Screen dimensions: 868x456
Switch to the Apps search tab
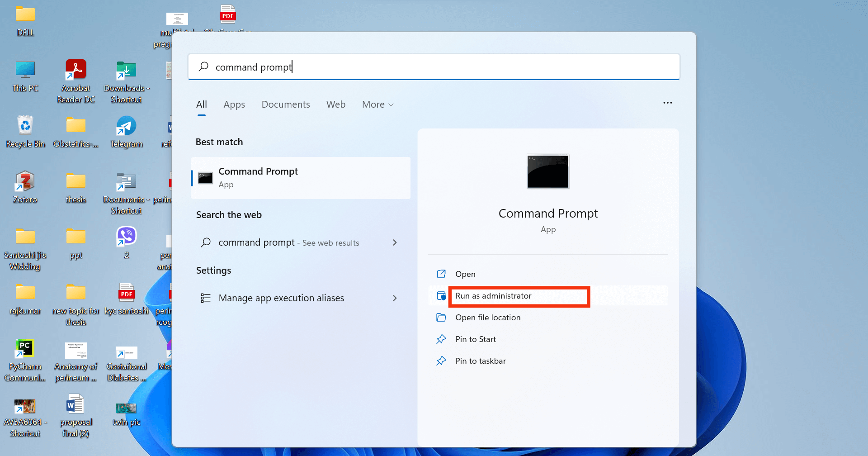click(234, 104)
